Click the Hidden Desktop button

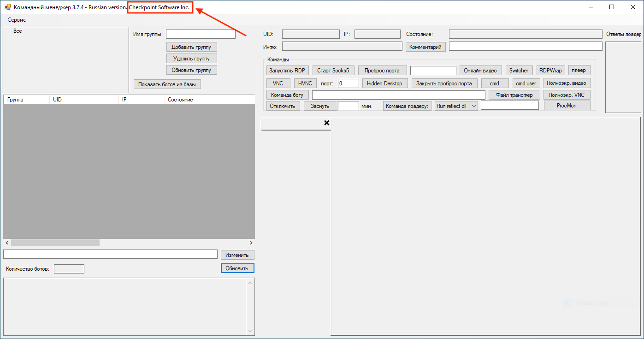[385, 83]
